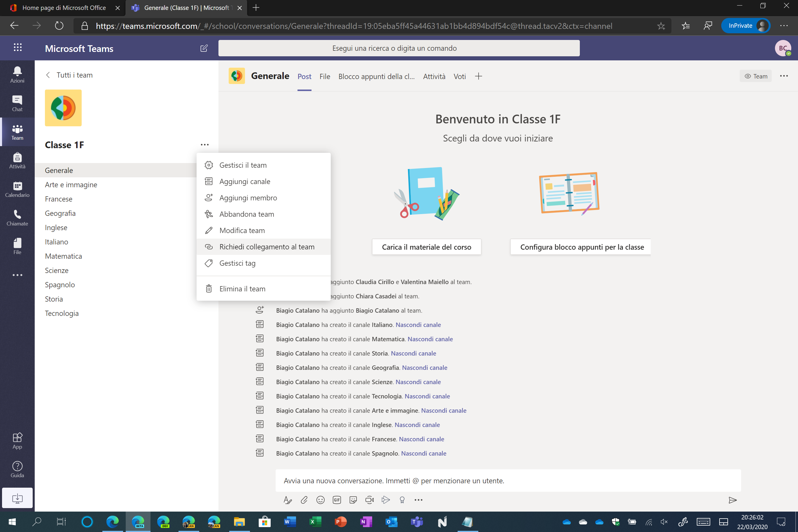Screen dimensions: 798x532
Task: Open GIF picker in compose bar
Action: [x=337, y=500]
